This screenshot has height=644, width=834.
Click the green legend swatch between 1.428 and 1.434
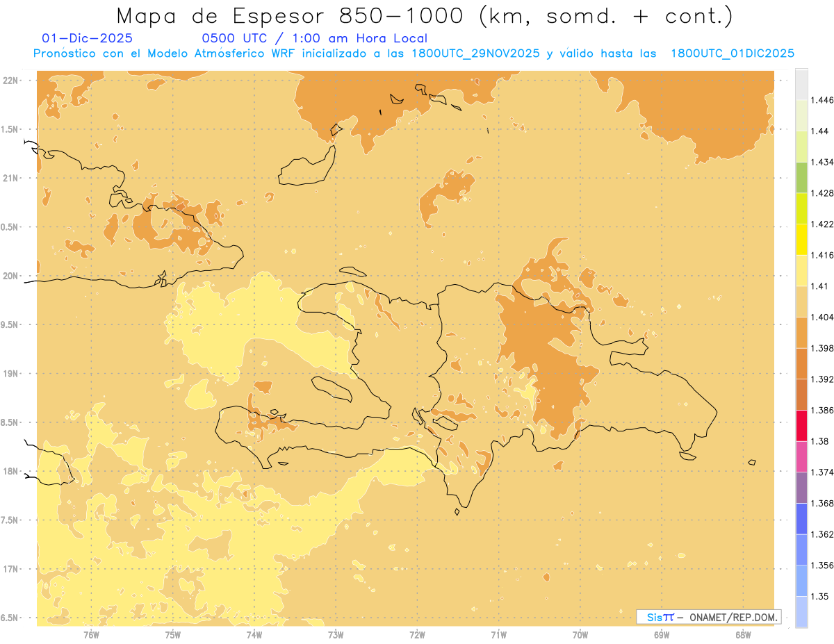tap(801, 177)
